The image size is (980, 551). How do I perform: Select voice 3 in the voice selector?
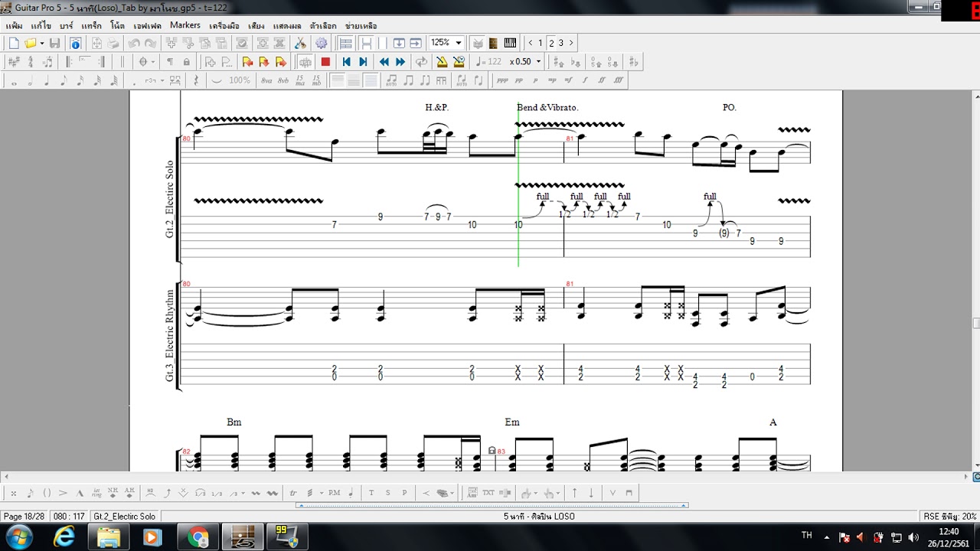click(x=560, y=43)
